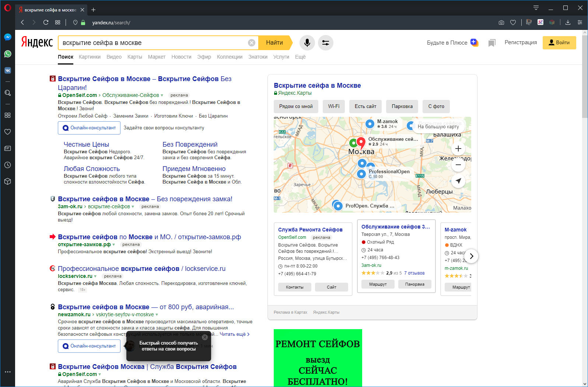Open Opera Easy Setup panel
This screenshot has width=588, height=387.
pyautogui.click(x=580, y=22)
